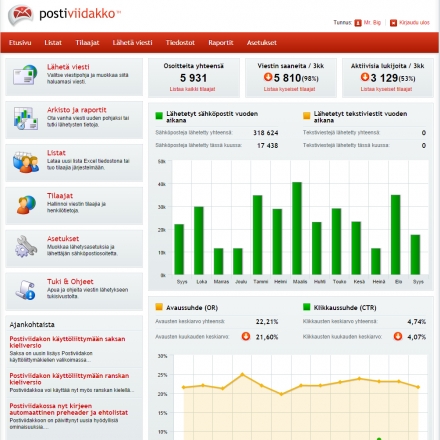
Task: Select the Listat people icon
Action: [26, 162]
